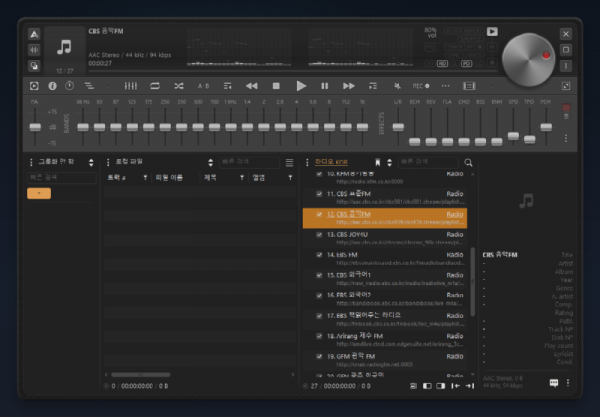Click the expand icon at the toolbar's right end
Image resolution: width=600 pixels, height=417 pixels.
click(566, 86)
